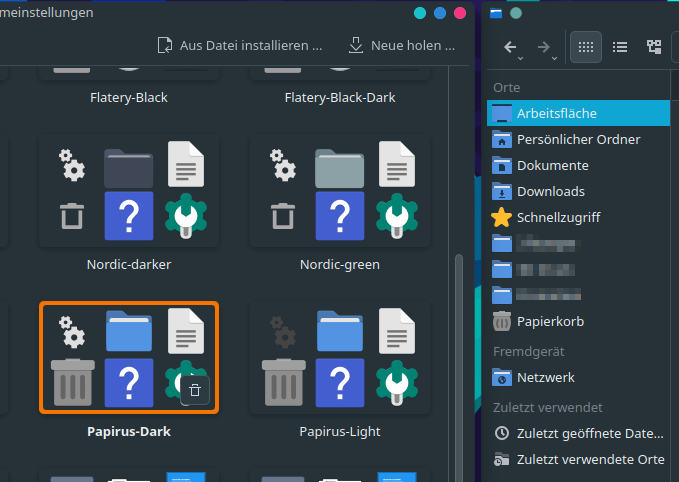Click the teal-gray pin button in file manager titlebar
679x482 pixels.
tap(516, 13)
